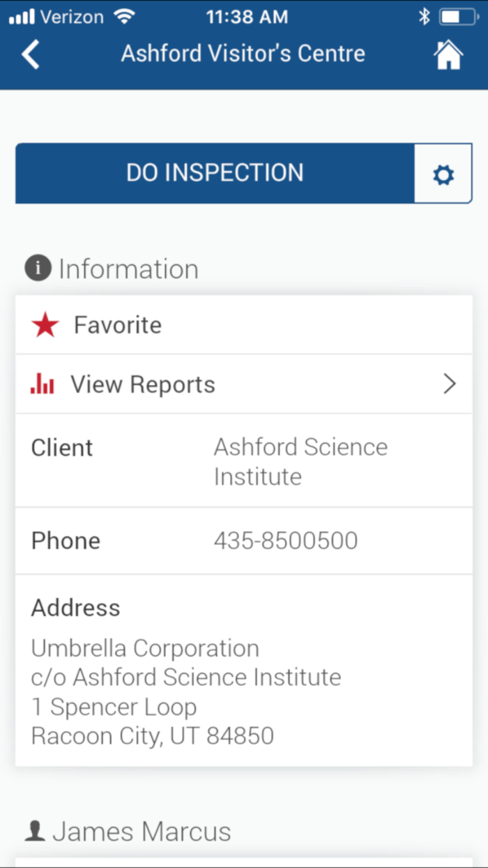Toggle the Favorite star for Ashford Visitor's Centre
The width and height of the screenshot is (488, 868).
45,324
